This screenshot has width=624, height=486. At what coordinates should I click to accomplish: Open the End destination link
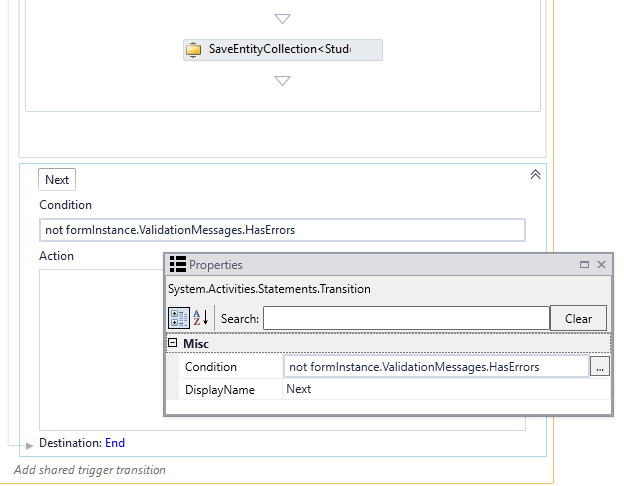pos(115,443)
